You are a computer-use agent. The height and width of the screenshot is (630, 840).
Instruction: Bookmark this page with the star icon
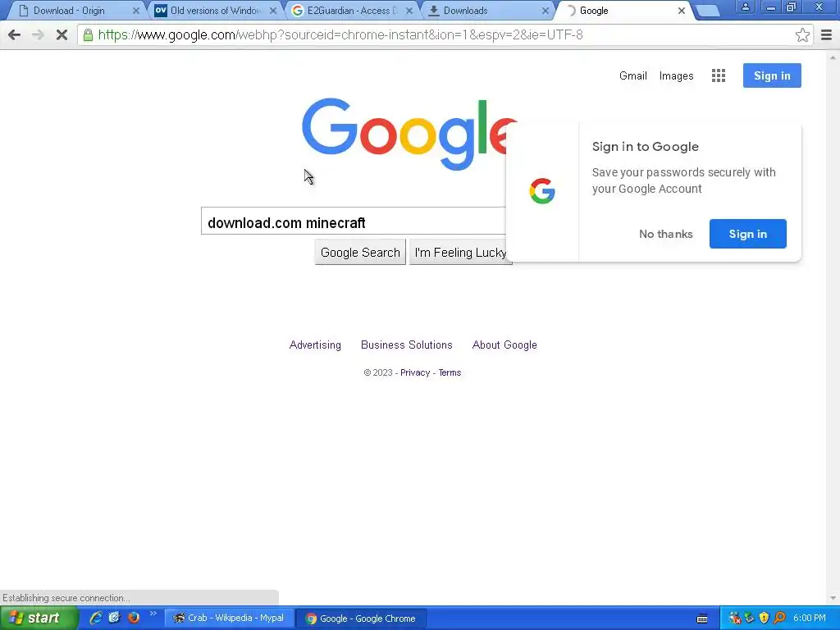(802, 35)
